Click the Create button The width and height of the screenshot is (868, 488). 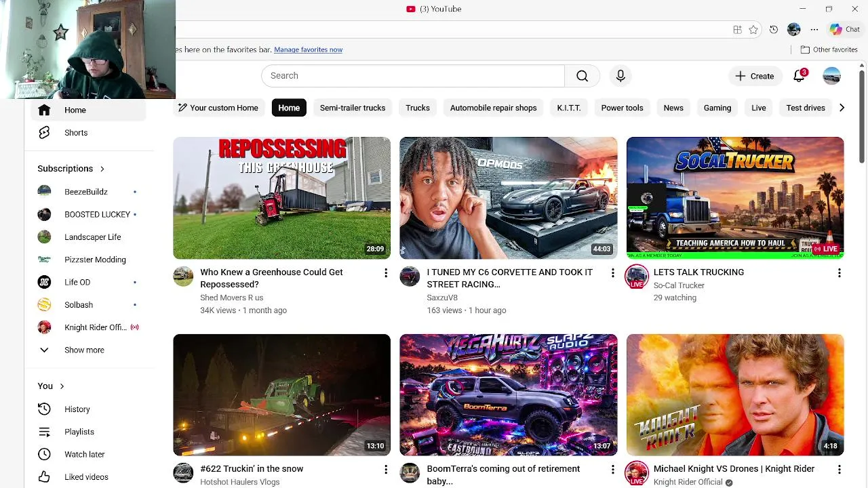point(754,76)
